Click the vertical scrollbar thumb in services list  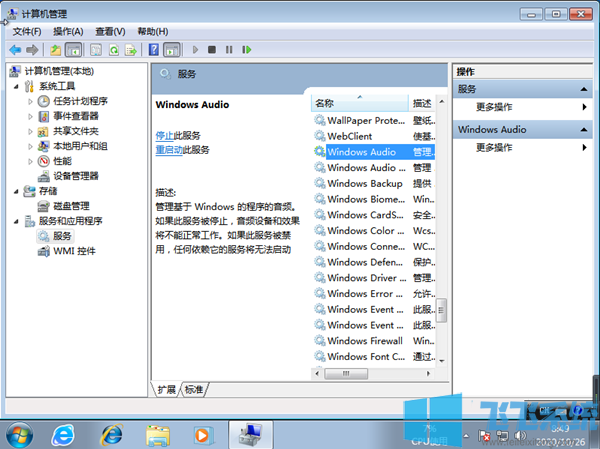point(441,310)
